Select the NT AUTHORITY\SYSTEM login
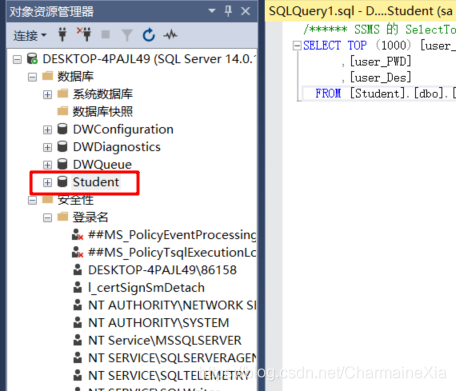The width and height of the screenshot is (456, 391). (x=158, y=323)
